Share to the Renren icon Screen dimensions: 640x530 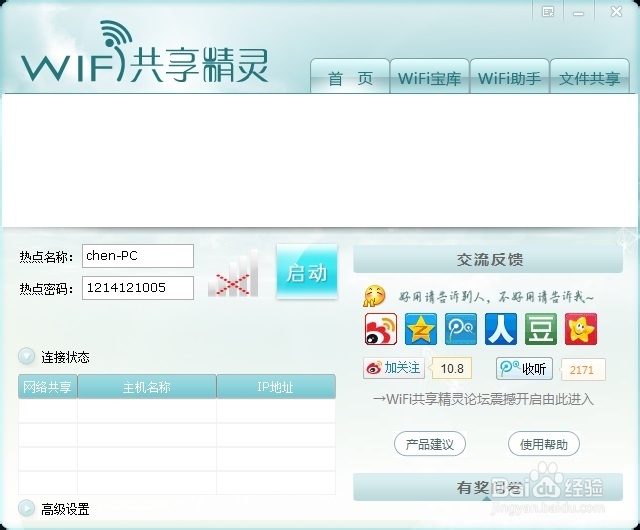pos(501,329)
